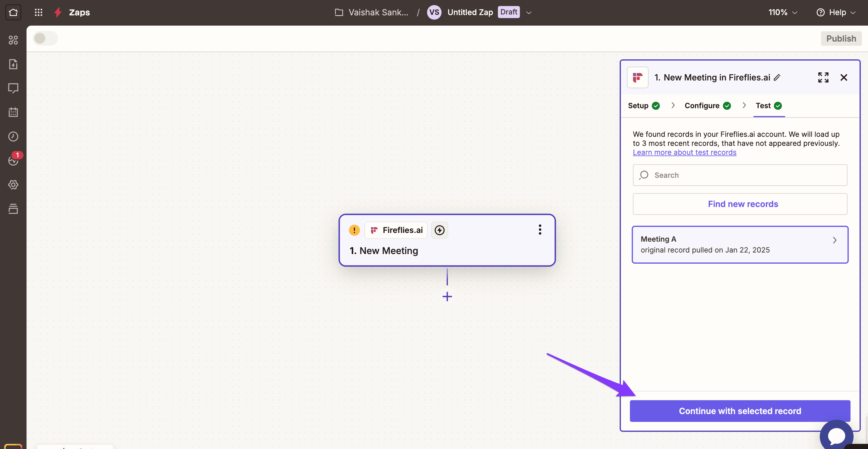Switch to the Setup tab
The height and width of the screenshot is (449, 868).
[643, 106]
